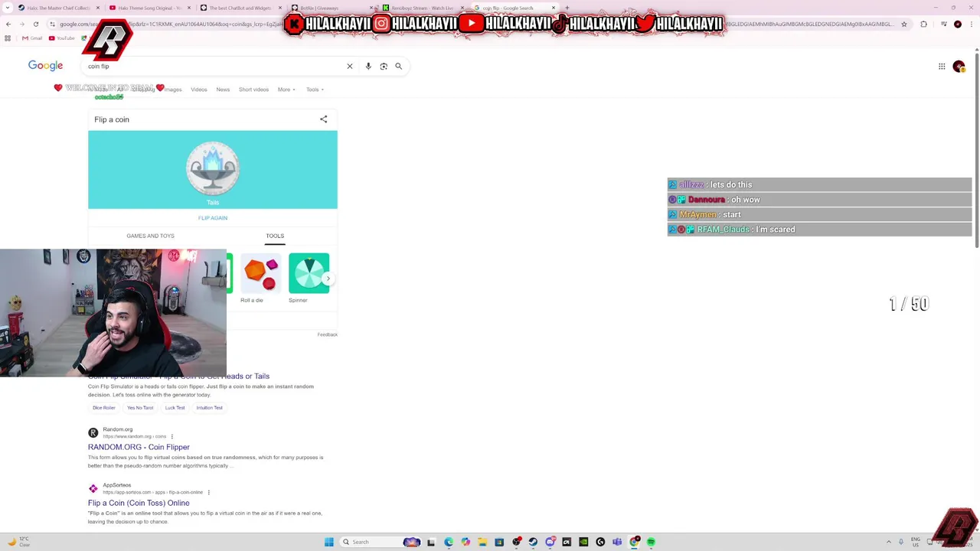
Task: Expand the search Tools dropdown
Action: [x=315, y=90]
